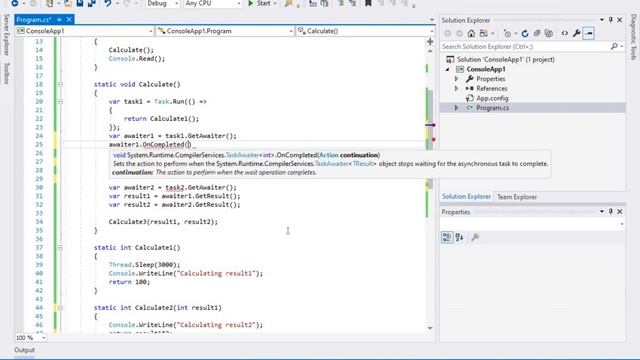This screenshot has width=640, height=360.
Task: Collapse the Task.Run lambda at line 20
Action: tap(60, 102)
